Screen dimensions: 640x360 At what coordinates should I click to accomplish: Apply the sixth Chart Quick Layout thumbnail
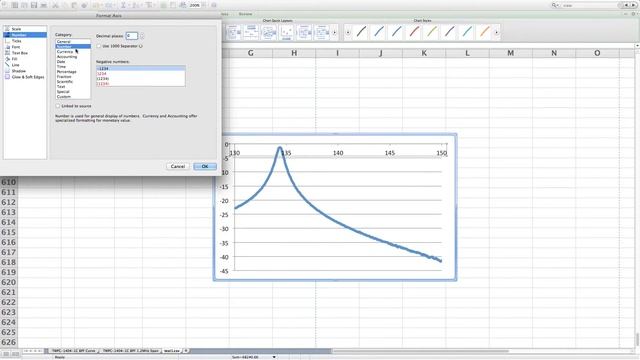point(322,32)
